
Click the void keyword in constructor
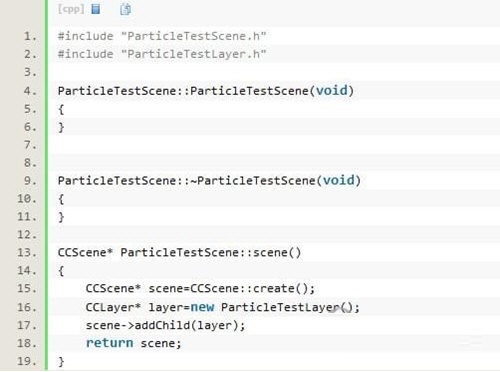[x=332, y=90]
